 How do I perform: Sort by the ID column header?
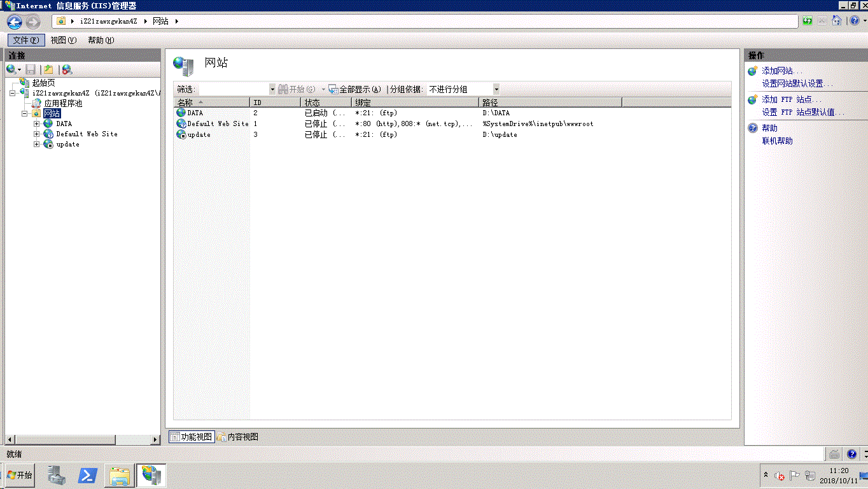click(x=276, y=103)
